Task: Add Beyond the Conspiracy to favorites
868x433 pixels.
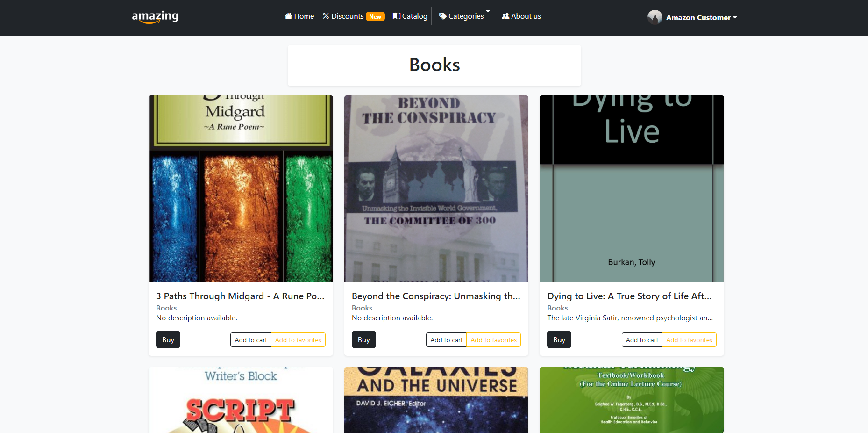Action: tap(494, 340)
